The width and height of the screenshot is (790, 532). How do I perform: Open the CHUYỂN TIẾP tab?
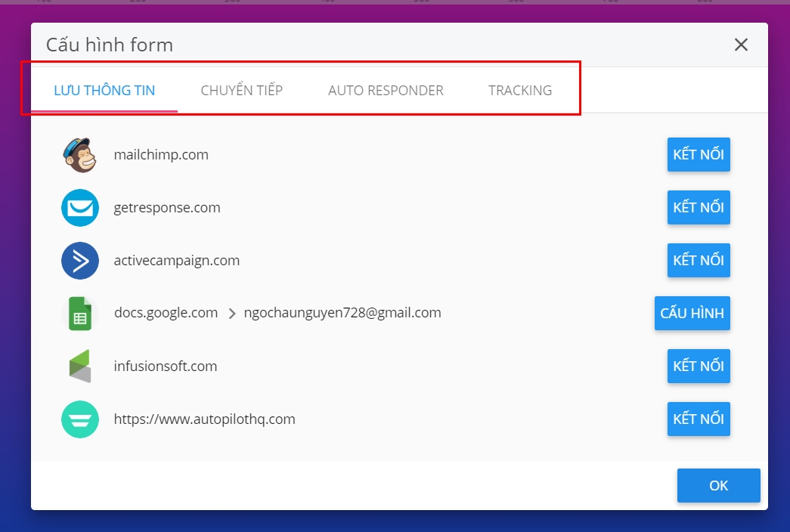coord(242,91)
